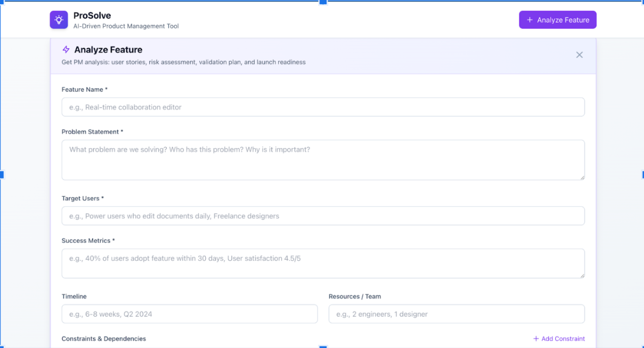
Task: Click the Resources / Team label
Action: pos(355,296)
